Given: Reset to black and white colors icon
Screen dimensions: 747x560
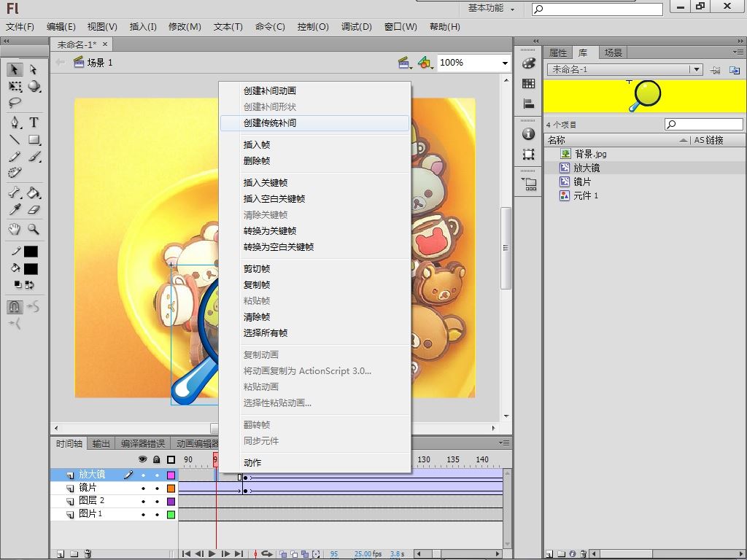Looking at the screenshot, I should click(18, 285).
